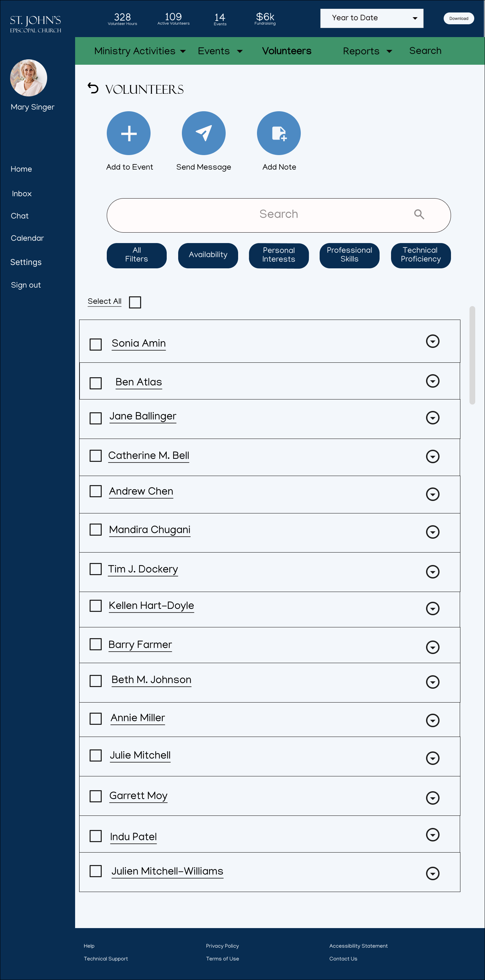Check the box for Ben Atlas
This screenshot has height=980, width=485.
click(x=95, y=383)
